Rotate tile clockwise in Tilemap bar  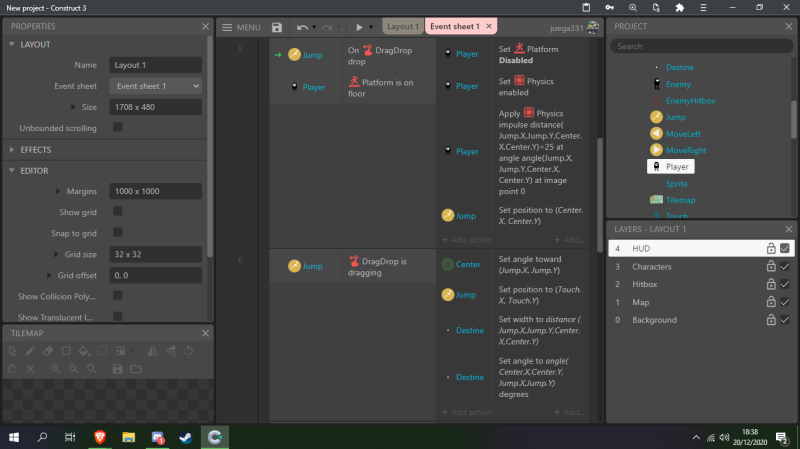[x=12, y=369]
